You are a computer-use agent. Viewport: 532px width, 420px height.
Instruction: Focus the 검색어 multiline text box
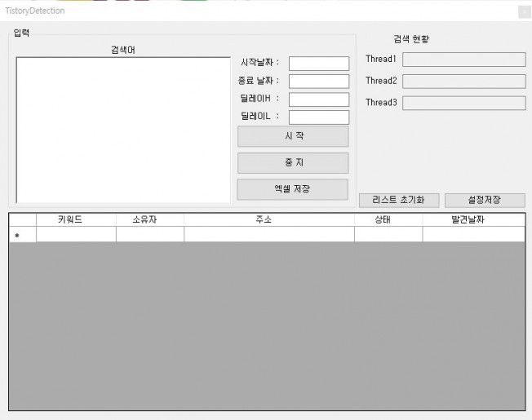coord(122,129)
